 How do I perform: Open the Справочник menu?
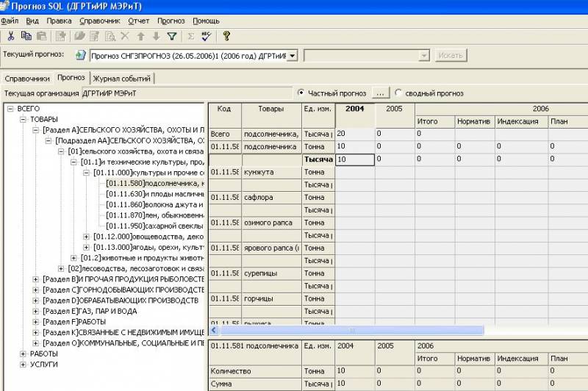coord(100,21)
